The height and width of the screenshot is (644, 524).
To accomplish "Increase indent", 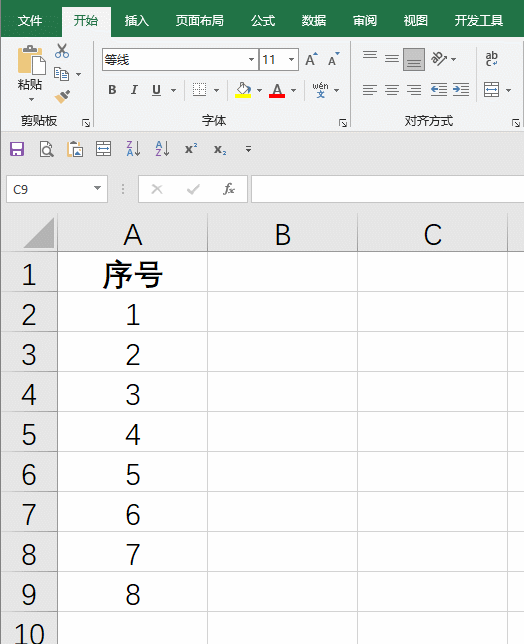I will (x=461, y=90).
